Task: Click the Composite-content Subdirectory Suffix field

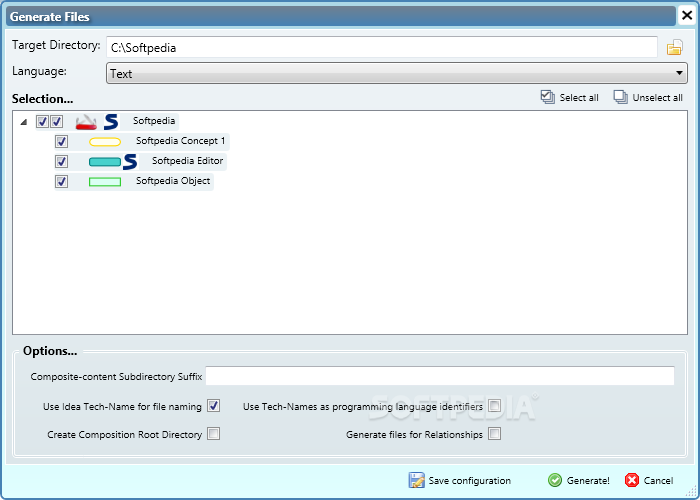Action: click(x=440, y=376)
